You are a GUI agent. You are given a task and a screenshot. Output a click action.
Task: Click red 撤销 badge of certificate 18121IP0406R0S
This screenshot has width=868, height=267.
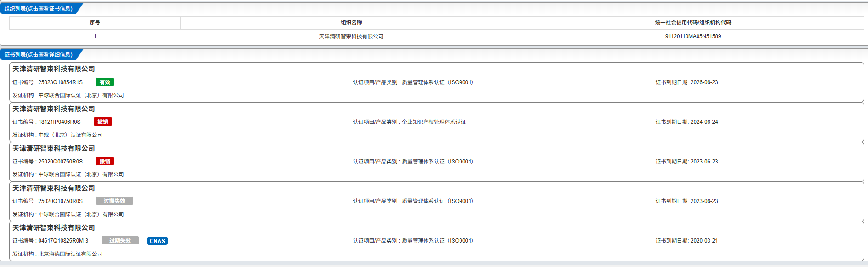point(103,122)
